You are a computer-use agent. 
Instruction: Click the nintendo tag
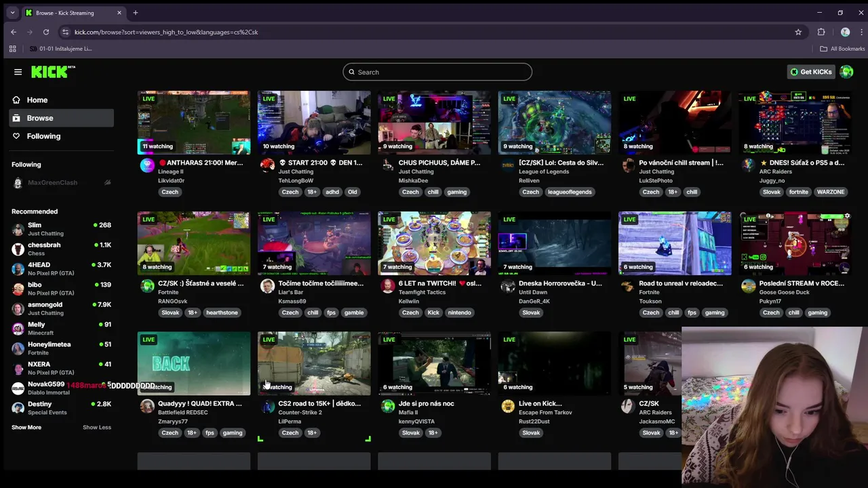(x=459, y=312)
